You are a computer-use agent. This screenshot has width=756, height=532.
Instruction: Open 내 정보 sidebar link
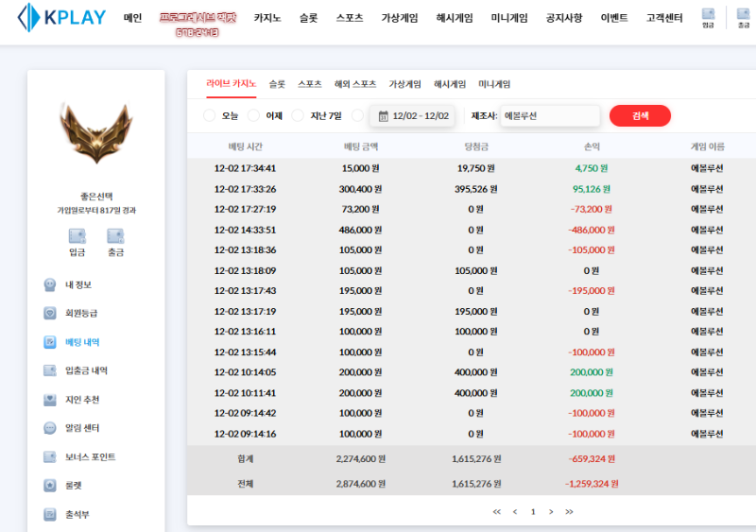tap(78, 284)
